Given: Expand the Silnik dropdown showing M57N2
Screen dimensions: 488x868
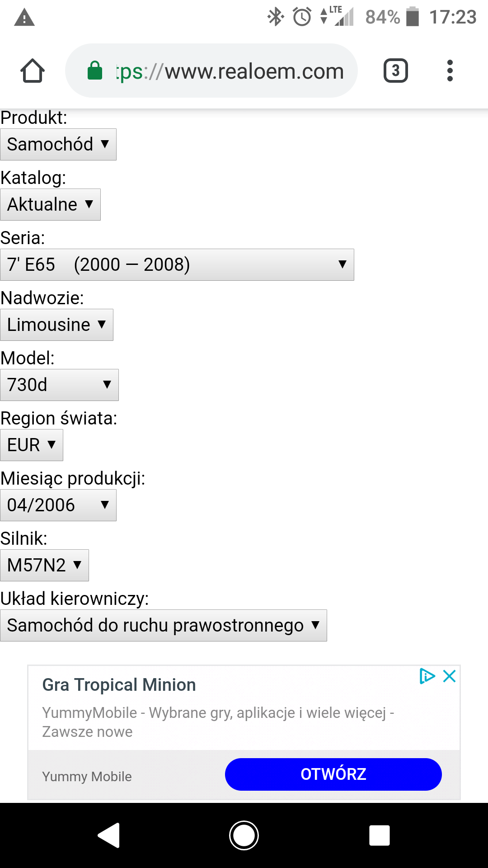Looking at the screenshot, I should click(x=44, y=566).
